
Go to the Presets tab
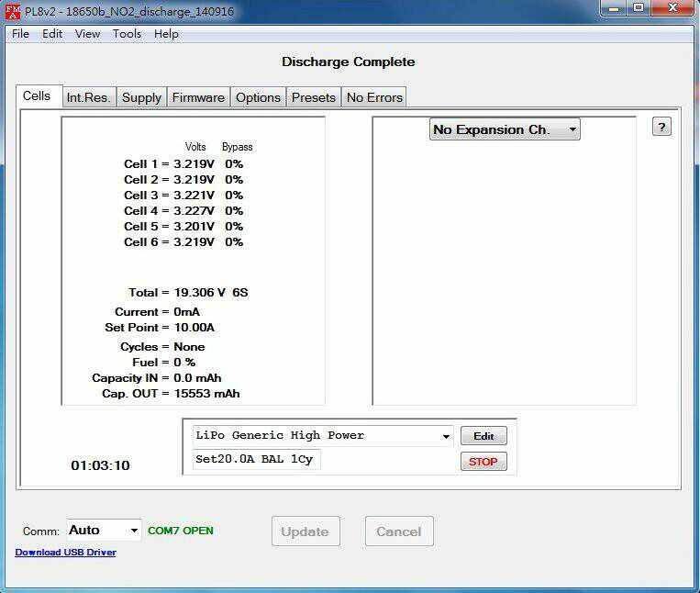coord(313,97)
